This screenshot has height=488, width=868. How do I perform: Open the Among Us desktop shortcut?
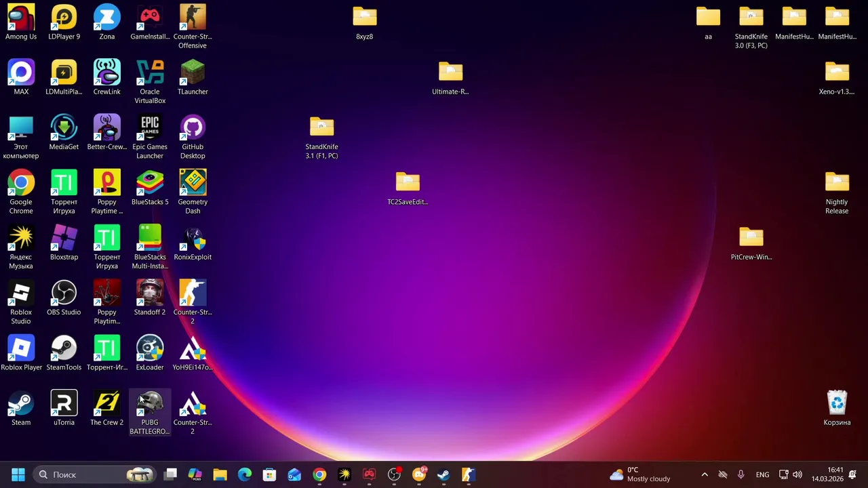click(x=21, y=23)
